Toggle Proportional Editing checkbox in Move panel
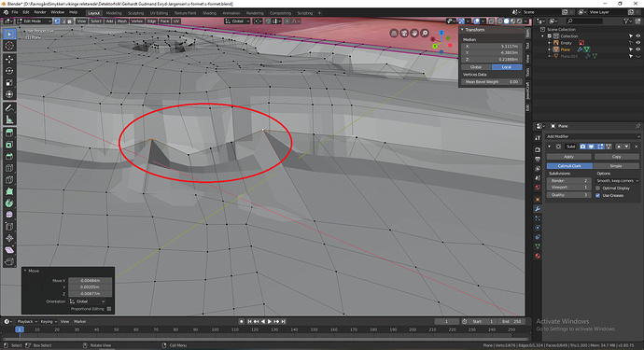 (x=109, y=309)
